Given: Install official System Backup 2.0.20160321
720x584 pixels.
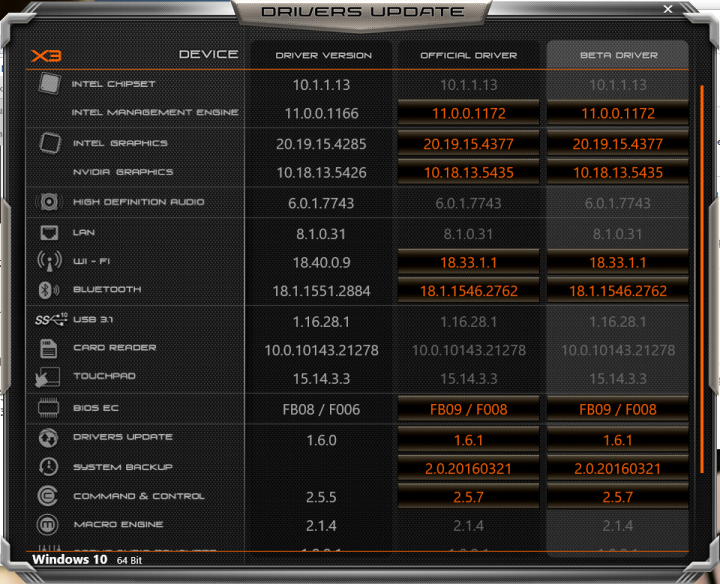Looking at the screenshot, I should point(468,468).
